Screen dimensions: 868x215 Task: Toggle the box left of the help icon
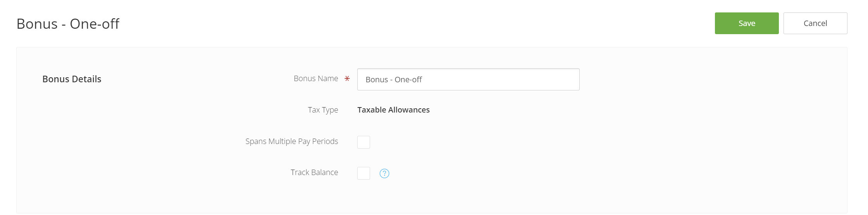tap(363, 173)
